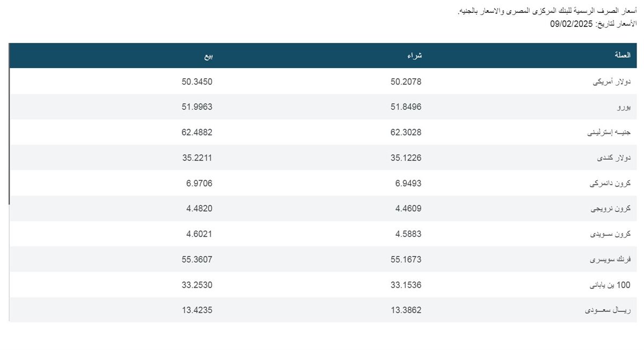The width and height of the screenshot is (644, 350).
Task: Click the table's vertical scrollbar on left edge
Action: point(10,123)
